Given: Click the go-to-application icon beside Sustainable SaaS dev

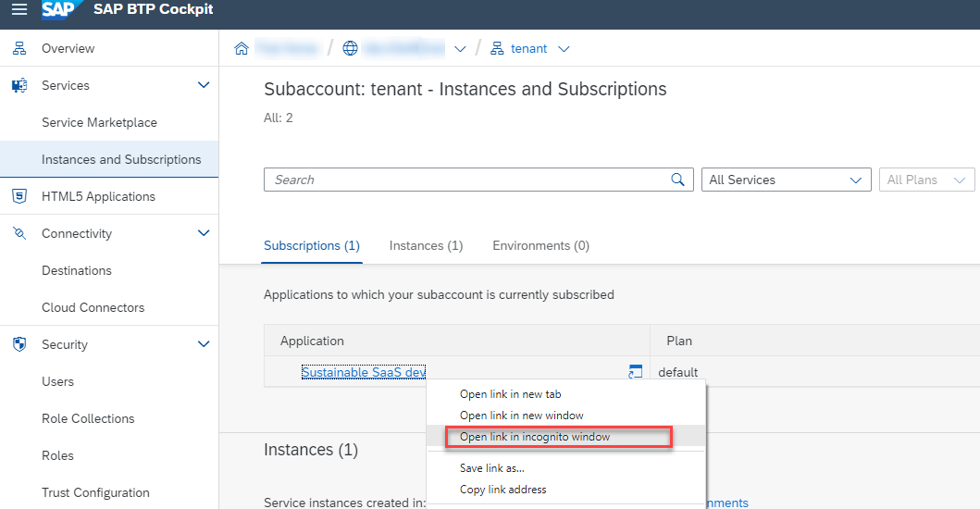Looking at the screenshot, I should pos(635,371).
